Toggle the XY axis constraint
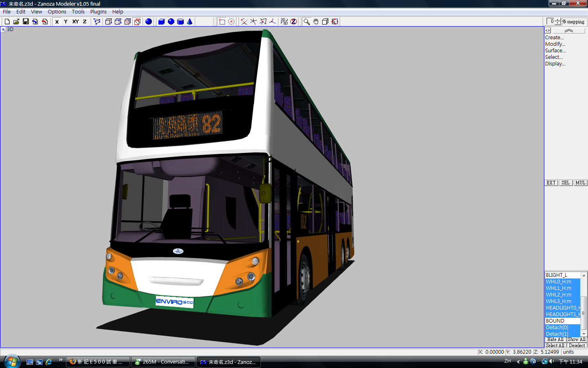 pos(76,22)
